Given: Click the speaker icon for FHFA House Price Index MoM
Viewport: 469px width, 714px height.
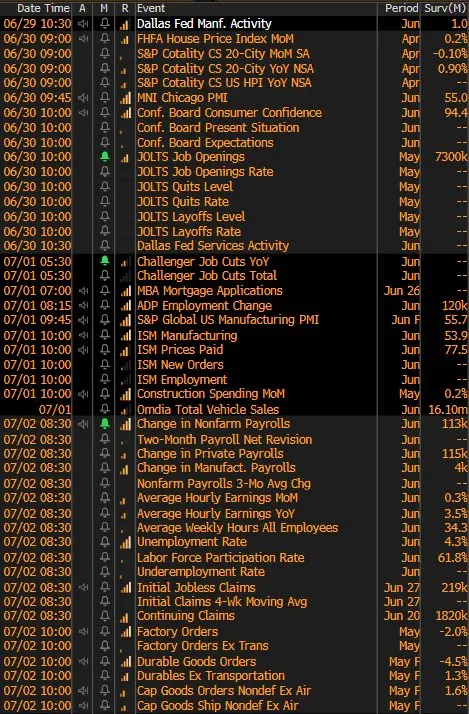Looking at the screenshot, I should 83,39.
